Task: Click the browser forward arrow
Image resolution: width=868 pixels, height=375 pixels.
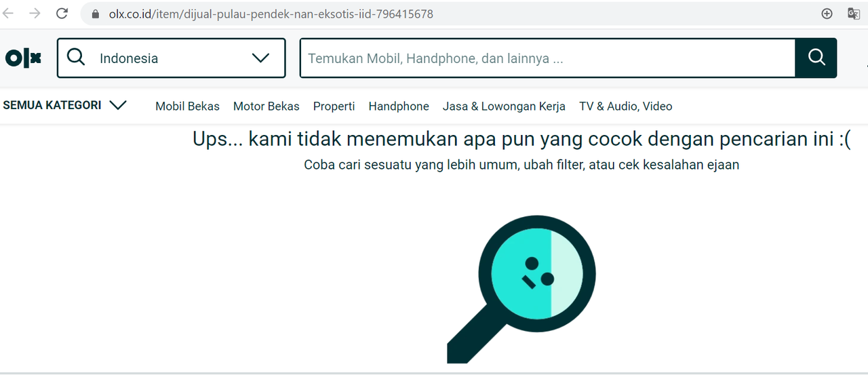Action: coord(35,14)
